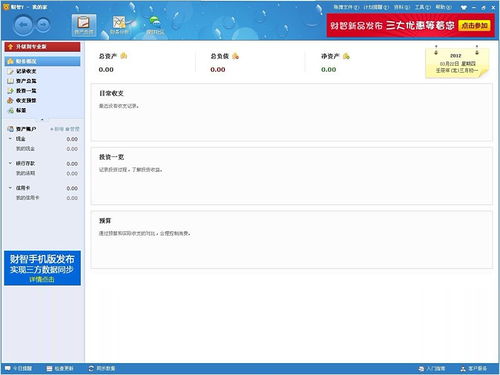The image size is (500, 375).
Task: Click the add link next to 资产账户
Action: pos(57,129)
